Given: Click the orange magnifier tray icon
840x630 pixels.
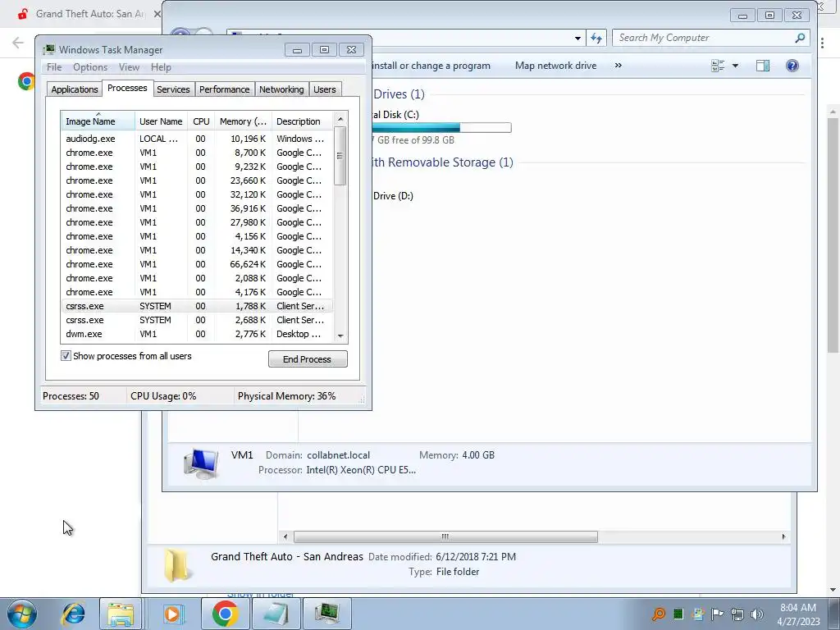Looking at the screenshot, I should click(x=659, y=614).
